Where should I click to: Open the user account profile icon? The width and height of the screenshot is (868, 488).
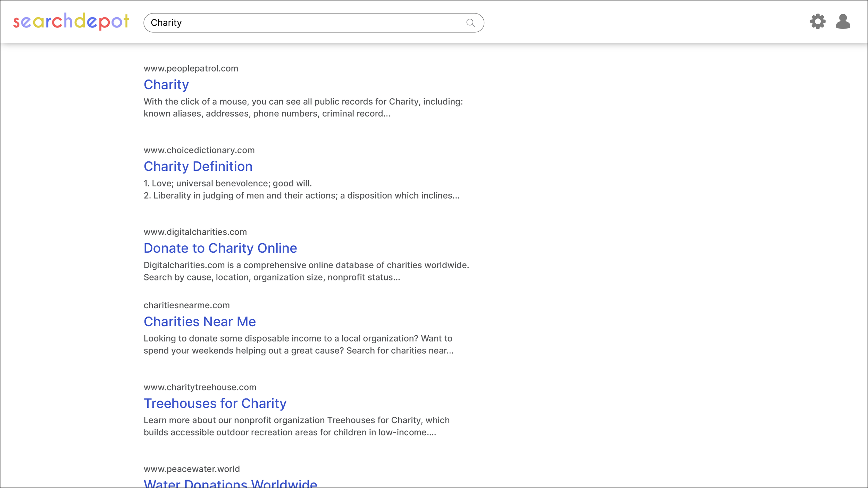click(843, 22)
